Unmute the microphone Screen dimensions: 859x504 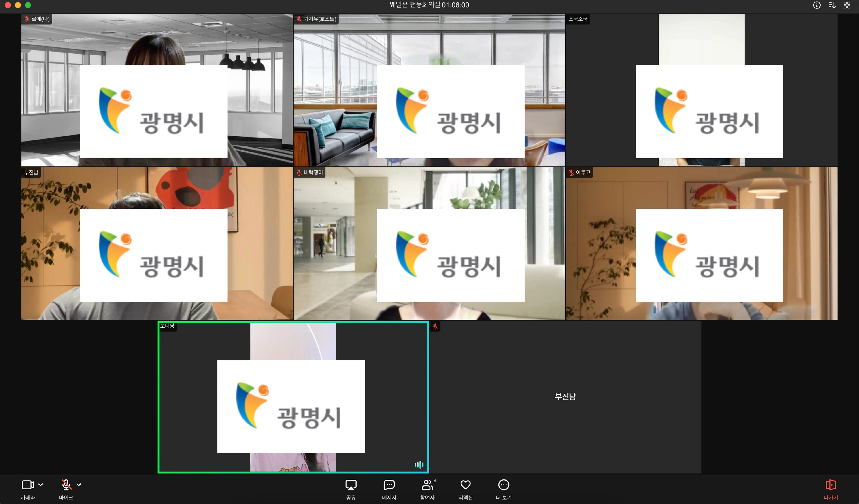click(x=66, y=485)
